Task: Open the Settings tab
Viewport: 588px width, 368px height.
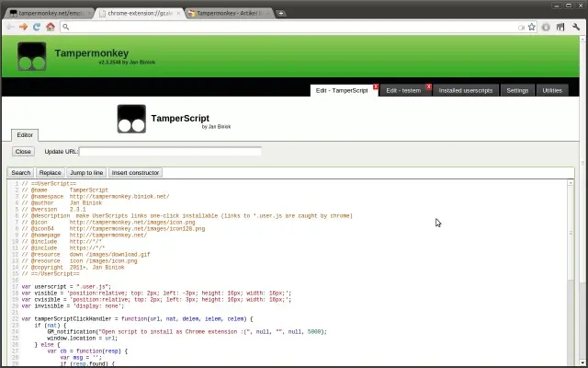Action: pyautogui.click(x=517, y=90)
